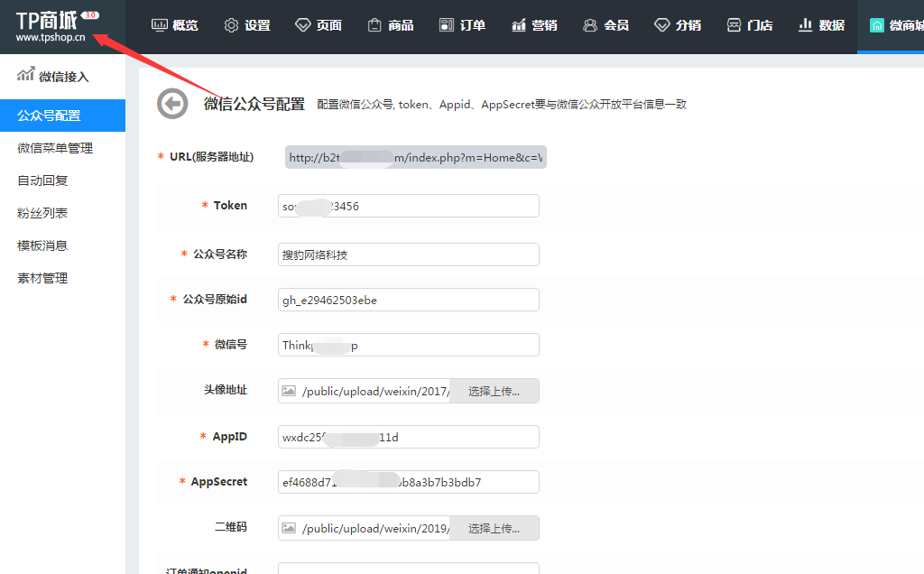Open the 数据 statistics section
The height and width of the screenshot is (574, 924).
pyautogui.click(x=821, y=25)
